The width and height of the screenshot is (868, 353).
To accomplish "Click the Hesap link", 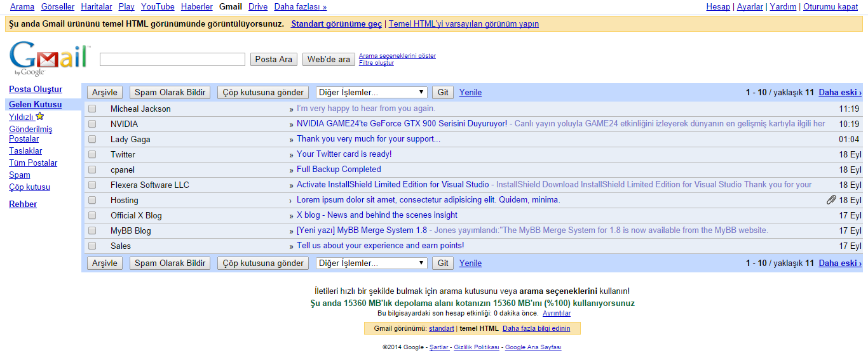I will tap(718, 6).
